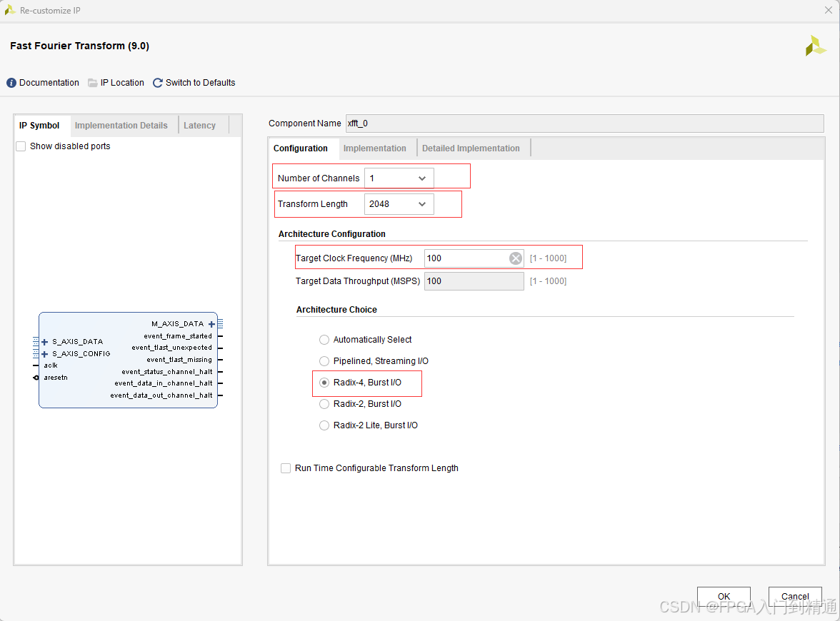Viewport: 840px width, 621px height.
Task: Select Radix-2 Lite, Burst I/O architecture
Action: [x=324, y=425]
